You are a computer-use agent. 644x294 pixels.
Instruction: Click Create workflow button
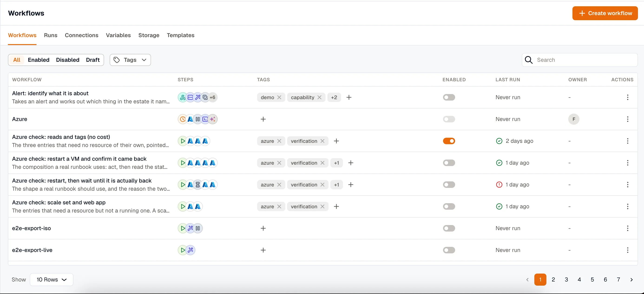click(605, 13)
